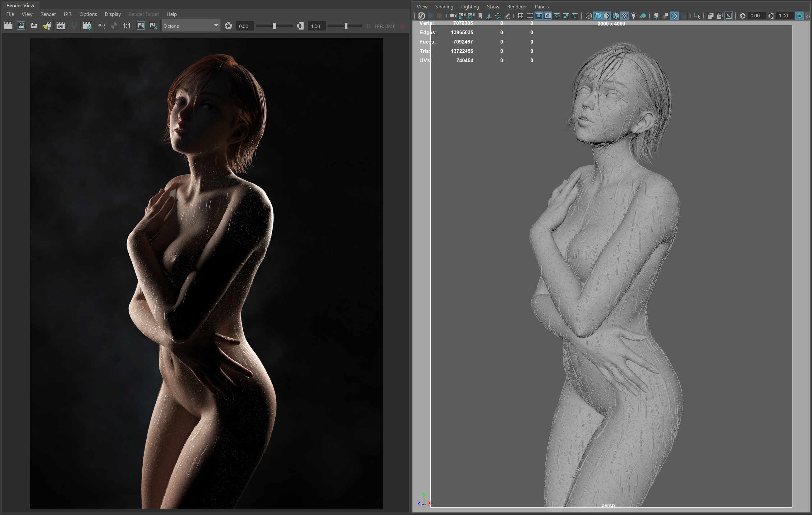Toggle viewport Shadows icon

click(x=643, y=16)
